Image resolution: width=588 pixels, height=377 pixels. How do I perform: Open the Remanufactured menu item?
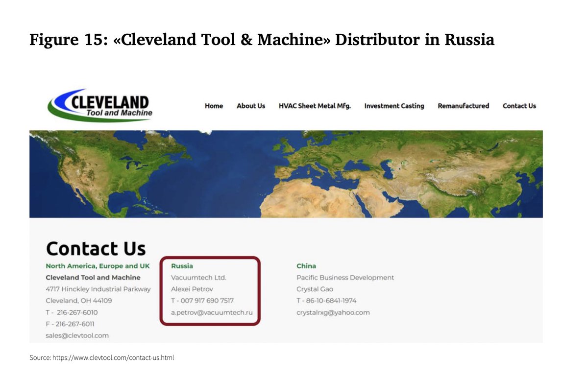(x=463, y=106)
